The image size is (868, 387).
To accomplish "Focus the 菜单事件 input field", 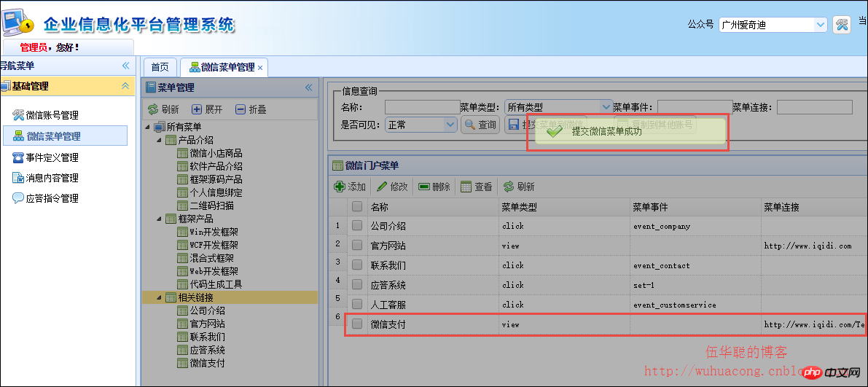I will [x=695, y=107].
